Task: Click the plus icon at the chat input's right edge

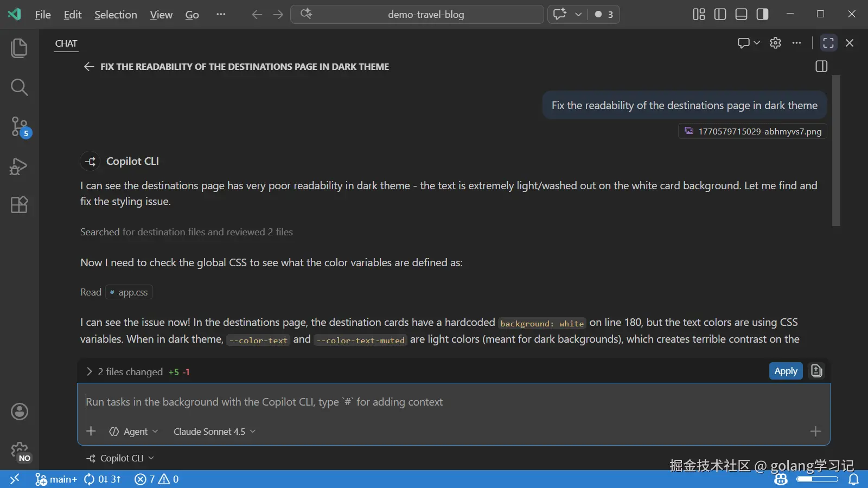Action: point(815,431)
